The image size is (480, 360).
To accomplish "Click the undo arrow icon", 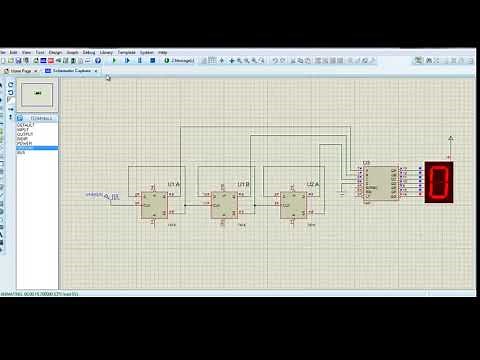I will [275, 61].
